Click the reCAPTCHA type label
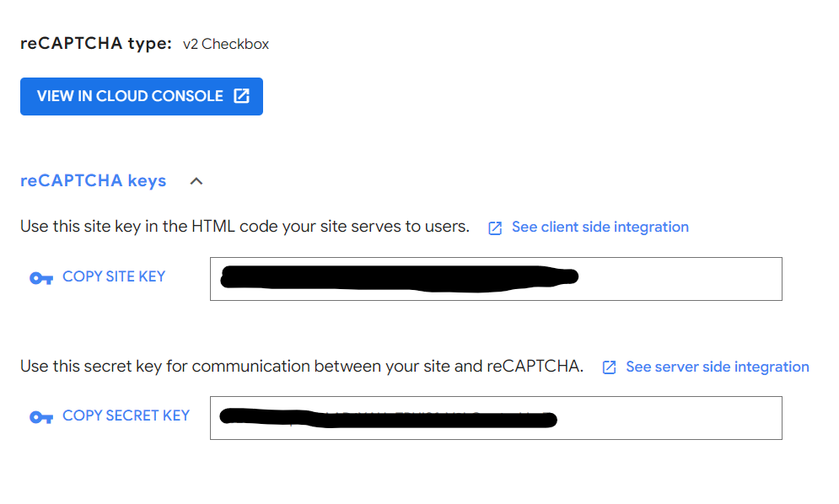 point(95,43)
